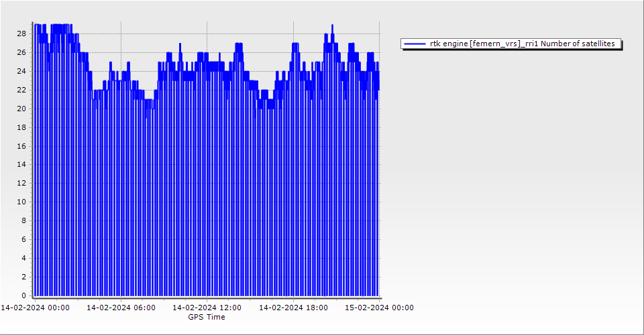Select the '14-02-2024 12:00' time label
Screen dimensions: 644x335
click(x=207, y=308)
